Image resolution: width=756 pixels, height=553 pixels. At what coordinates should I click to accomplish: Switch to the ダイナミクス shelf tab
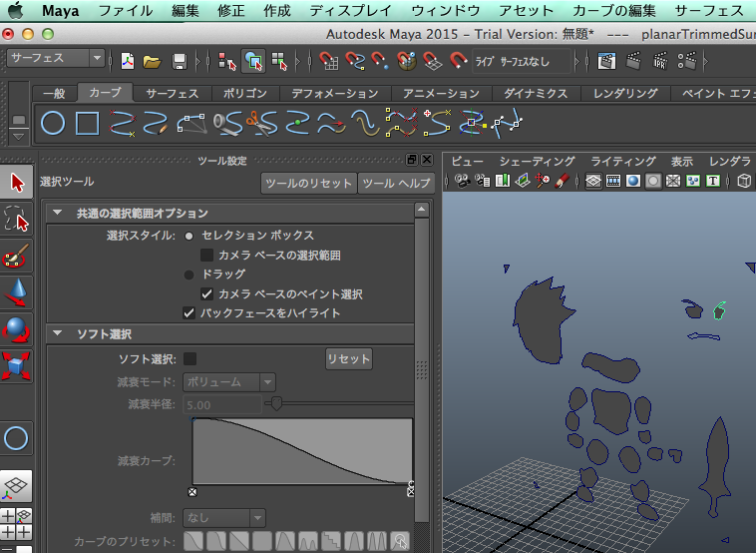click(x=536, y=93)
